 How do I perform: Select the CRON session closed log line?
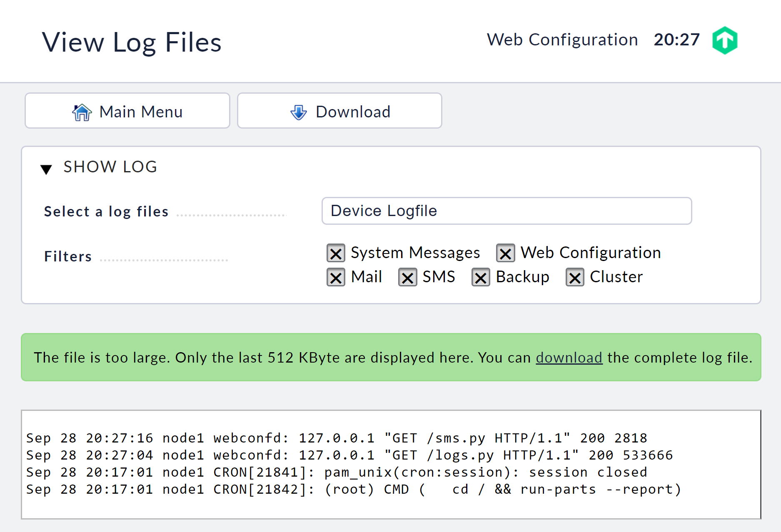(x=337, y=472)
